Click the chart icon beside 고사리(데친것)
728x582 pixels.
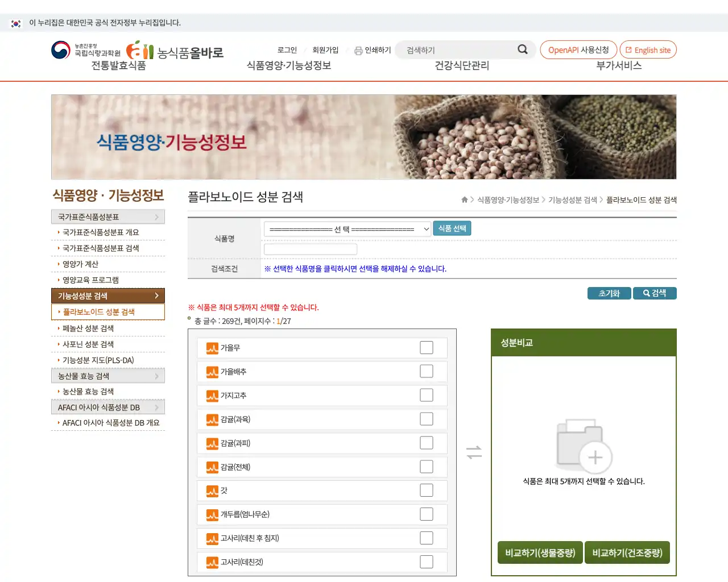point(211,562)
